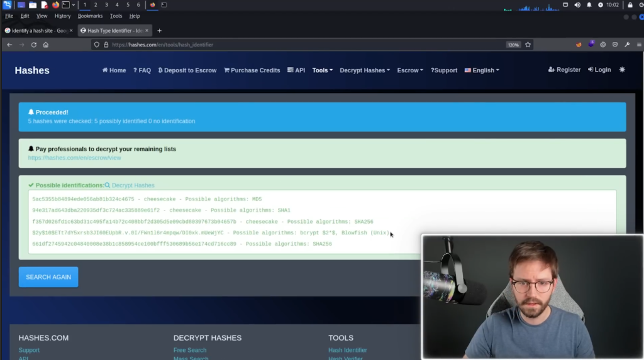Open the browser Tools menu
This screenshot has height=360, width=644.
[116, 16]
